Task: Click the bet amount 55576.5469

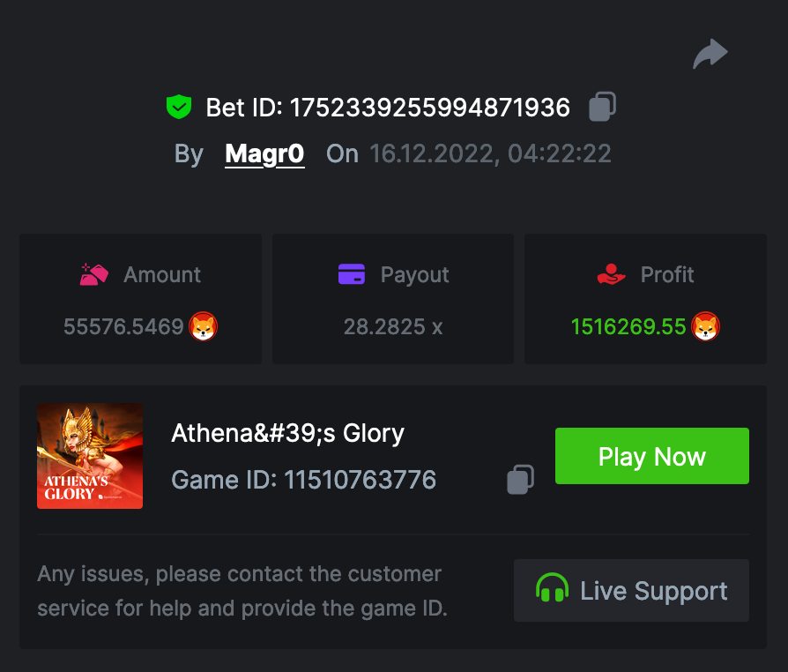Action: click(x=123, y=327)
